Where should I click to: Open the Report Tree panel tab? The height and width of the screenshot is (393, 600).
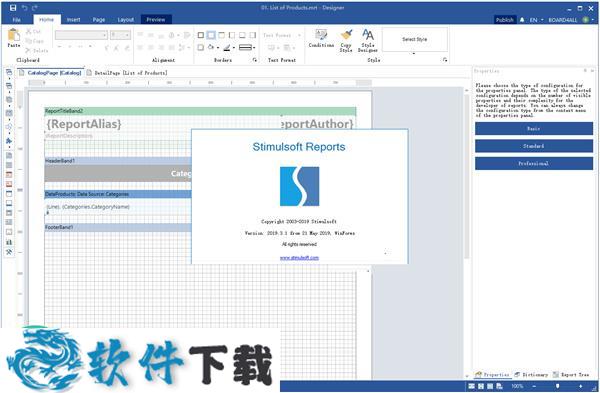point(571,375)
